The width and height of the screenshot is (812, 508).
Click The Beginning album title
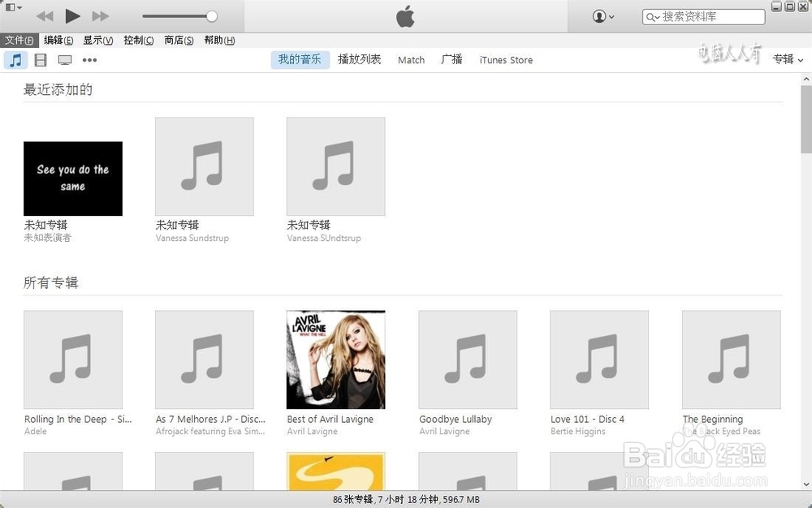[x=713, y=419]
